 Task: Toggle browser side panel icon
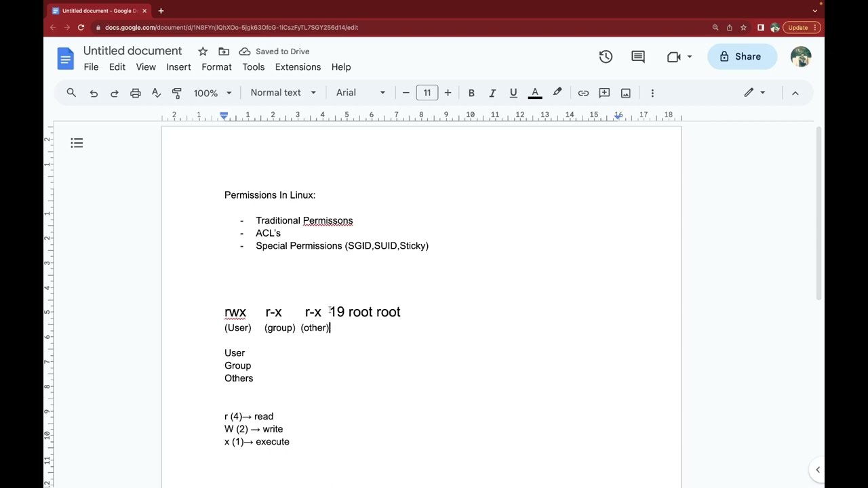[761, 28]
